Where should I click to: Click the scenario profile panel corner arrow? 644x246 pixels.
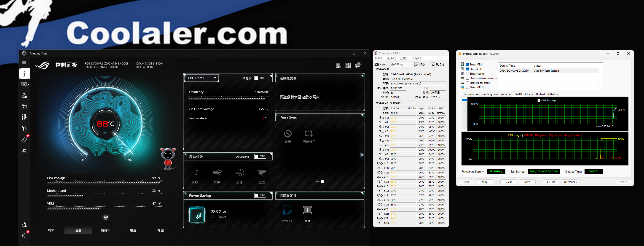point(362,194)
